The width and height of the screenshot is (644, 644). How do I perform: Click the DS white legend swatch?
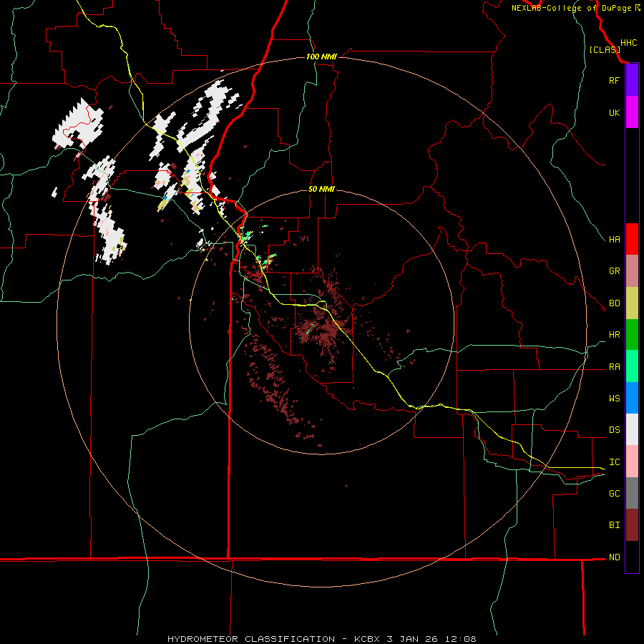[632, 429]
